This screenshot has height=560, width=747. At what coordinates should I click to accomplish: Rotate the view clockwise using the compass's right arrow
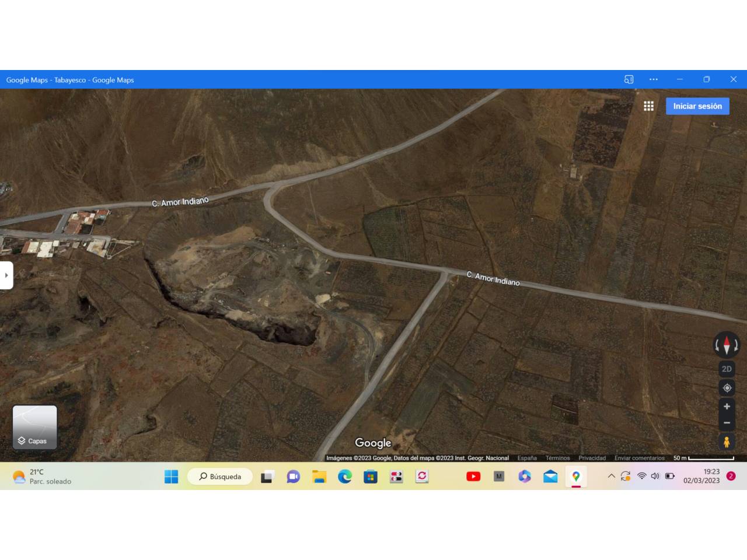(x=736, y=346)
